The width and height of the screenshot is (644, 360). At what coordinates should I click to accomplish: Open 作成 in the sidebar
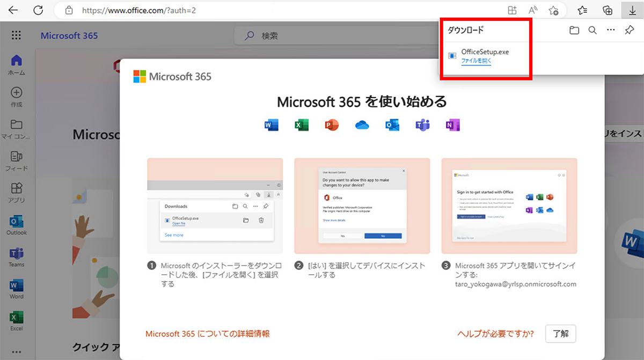[x=17, y=97]
